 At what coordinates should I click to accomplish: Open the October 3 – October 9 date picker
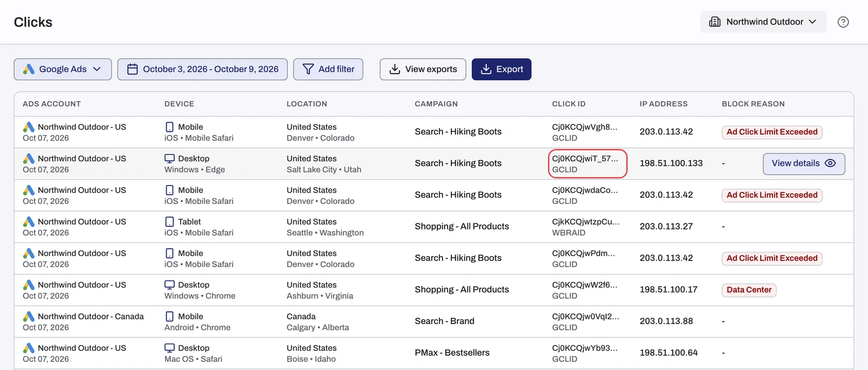[x=202, y=69]
